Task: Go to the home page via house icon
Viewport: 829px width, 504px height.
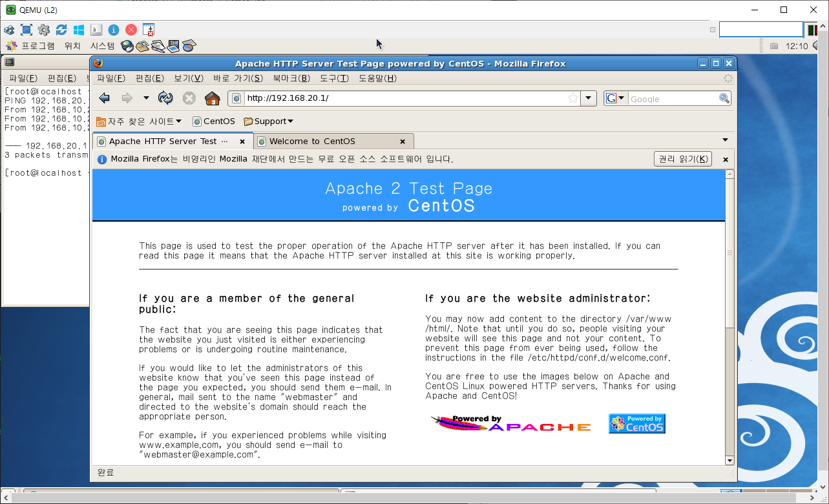Action: tap(212, 98)
